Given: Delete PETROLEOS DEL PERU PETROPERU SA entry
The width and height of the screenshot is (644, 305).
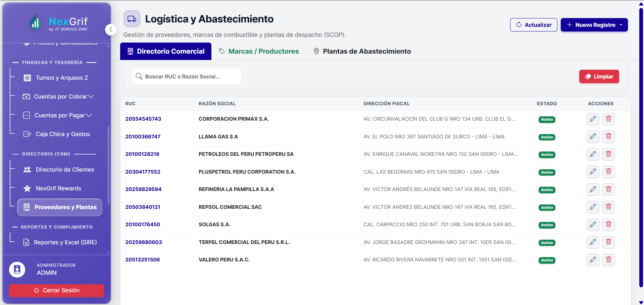Looking at the screenshot, I should pyautogui.click(x=608, y=154).
